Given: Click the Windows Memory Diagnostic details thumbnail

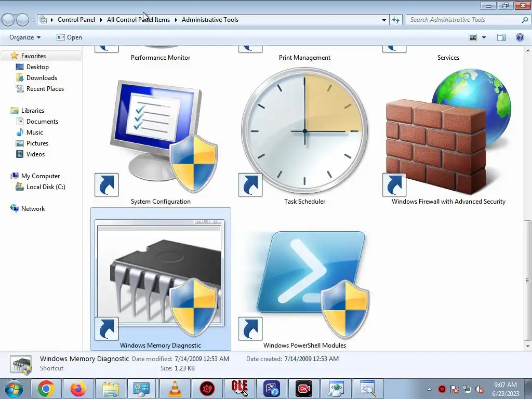Looking at the screenshot, I should [21, 365].
